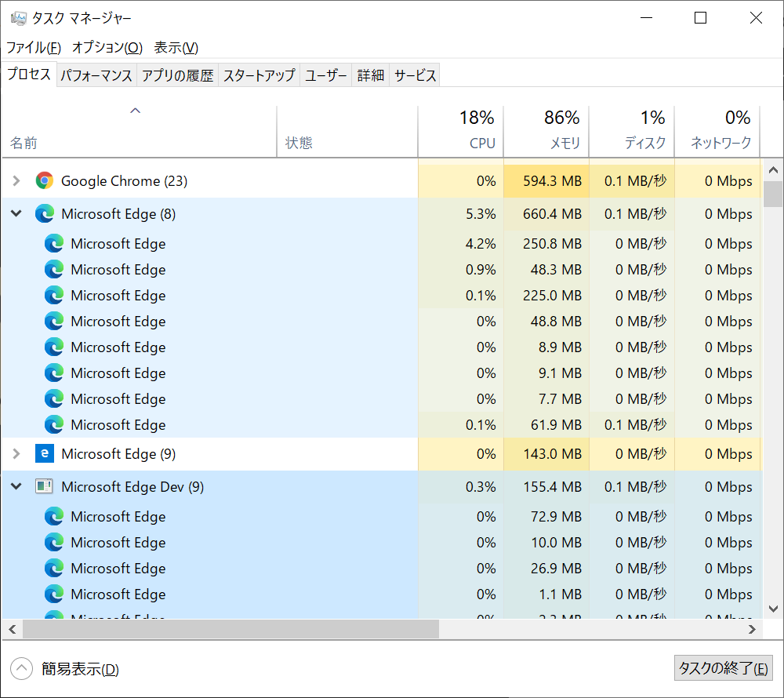The width and height of the screenshot is (784, 698).
Task: Click the 0.3% CPU cell
Action: point(460,487)
